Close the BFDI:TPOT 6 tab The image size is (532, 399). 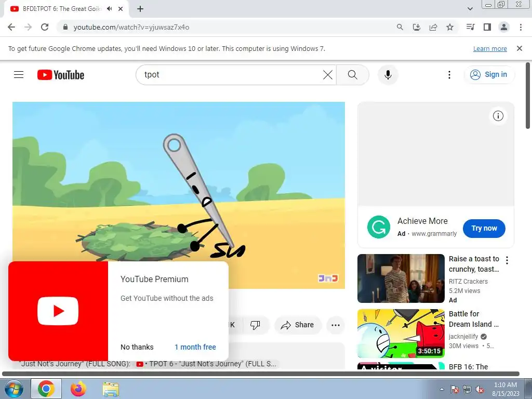point(121,9)
